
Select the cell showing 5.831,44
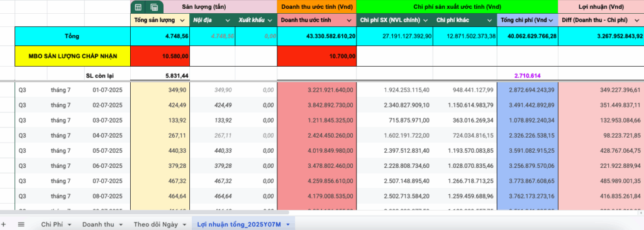point(160,75)
